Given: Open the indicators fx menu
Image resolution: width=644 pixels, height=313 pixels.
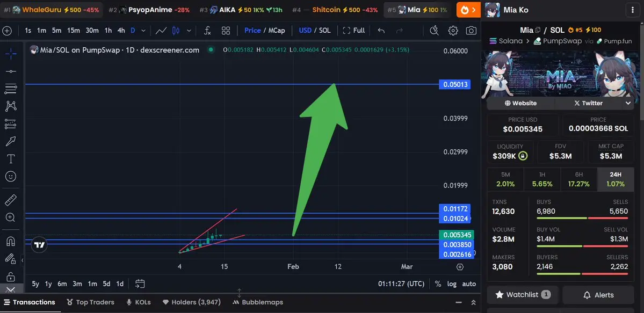Looking at the screenshot, I should pos(207,31).
